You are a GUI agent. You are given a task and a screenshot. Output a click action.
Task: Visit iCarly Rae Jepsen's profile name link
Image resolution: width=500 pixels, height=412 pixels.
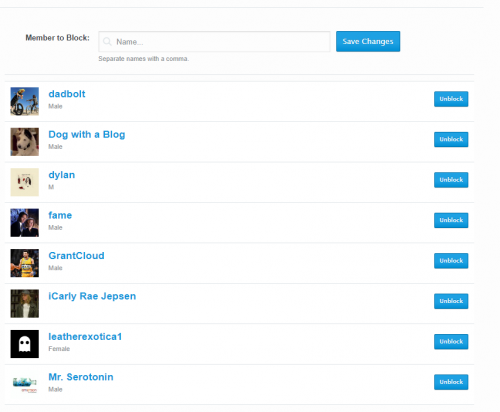[92, 296]
